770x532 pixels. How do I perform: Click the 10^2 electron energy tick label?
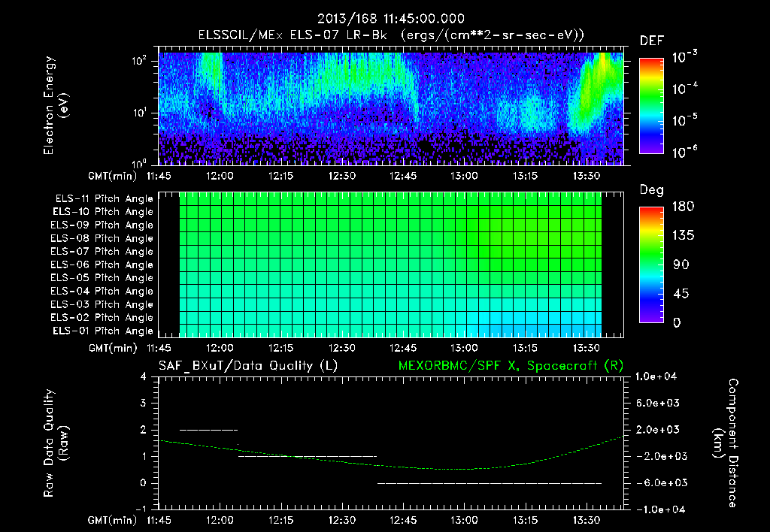pos(139,61)
